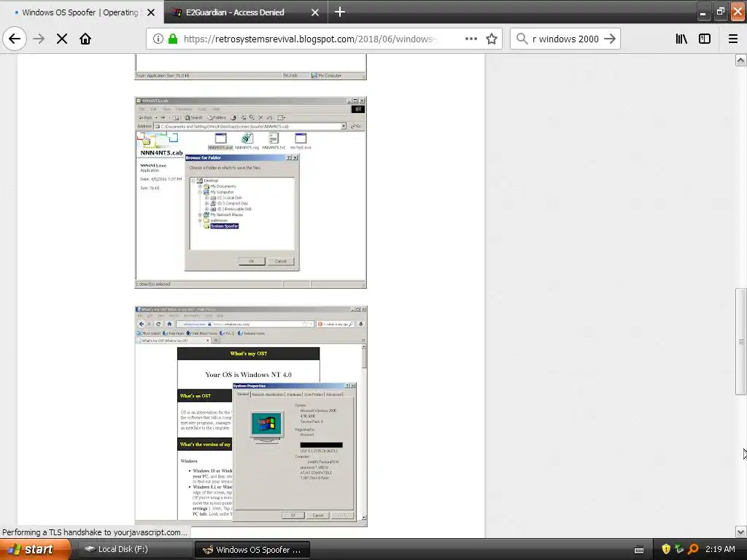Open the Windows start menu
The image size is (747, 560).
[36, 549]
